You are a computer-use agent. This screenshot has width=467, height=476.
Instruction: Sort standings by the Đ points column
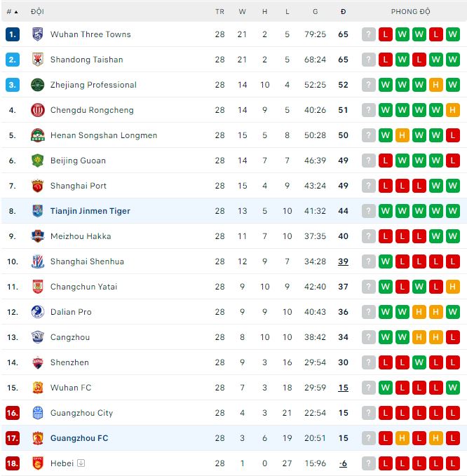pos(343,12)
